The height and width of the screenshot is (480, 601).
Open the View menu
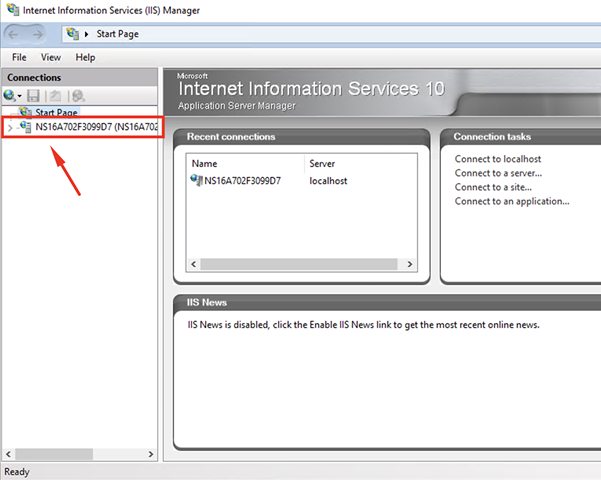pos(51,58)
